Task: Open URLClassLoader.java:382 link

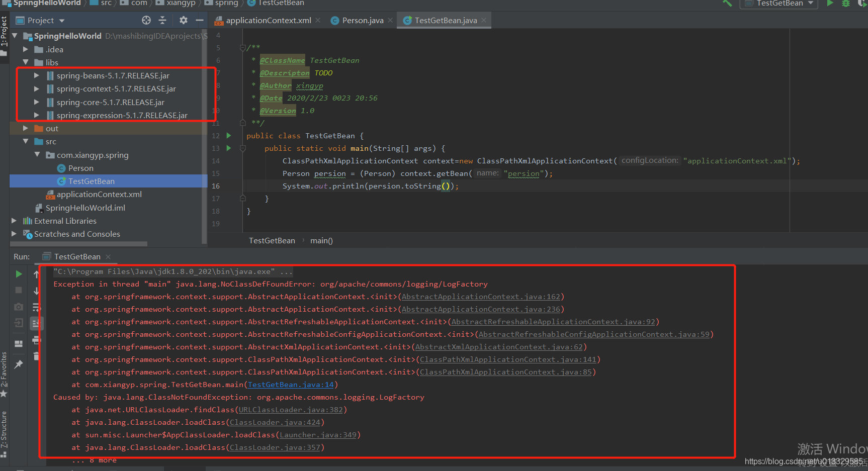Action: (291, 410)
